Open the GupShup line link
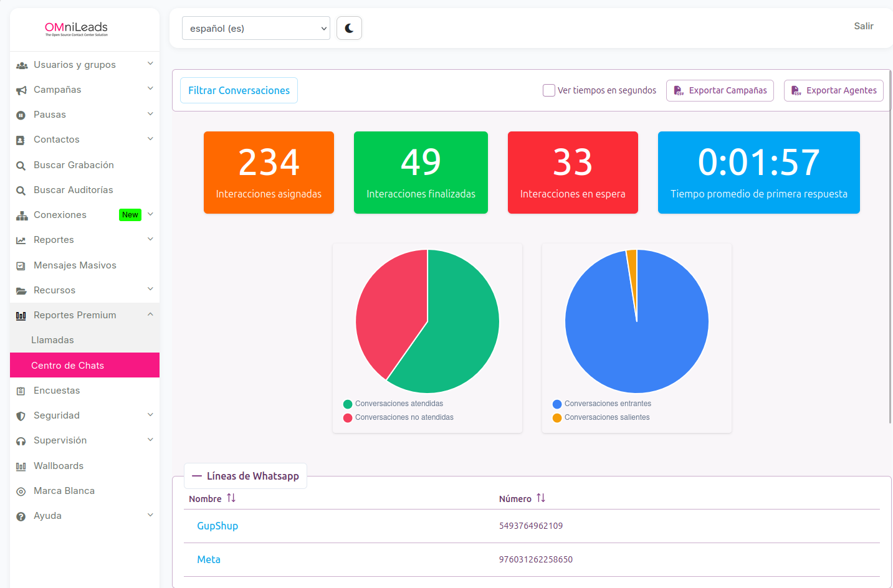Image resolution: width=893 pixels, height=588 pixels. pos(217,526)
